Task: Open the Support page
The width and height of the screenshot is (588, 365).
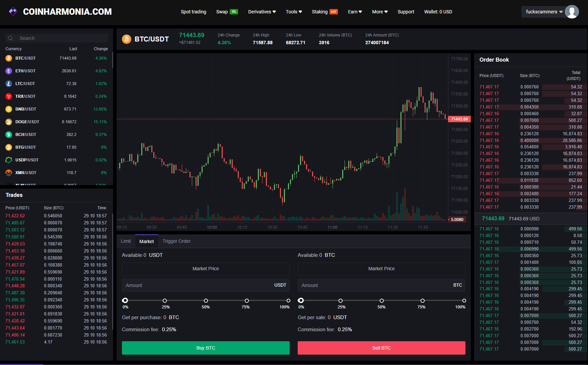Action: (406, 12)
